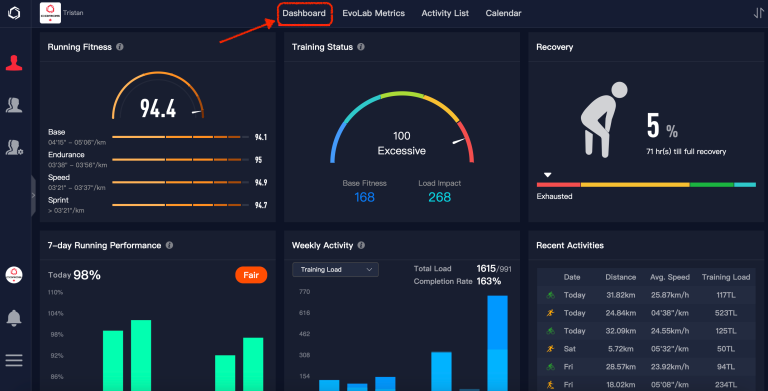Open the hamburger menu icon
This screenshot has height=391, width=768.
pyautogui.click(x=14, y=361)
